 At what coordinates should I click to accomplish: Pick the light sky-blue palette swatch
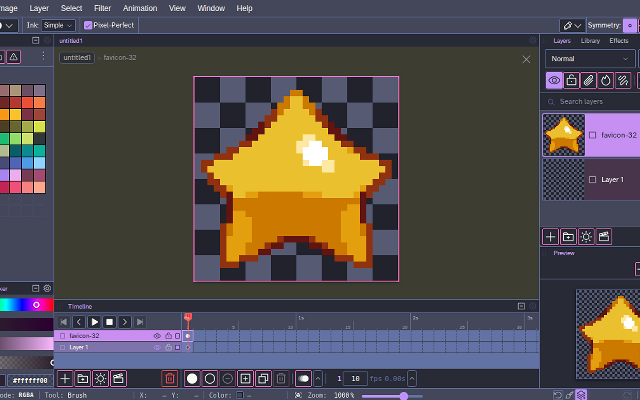(x=40, y=163)
